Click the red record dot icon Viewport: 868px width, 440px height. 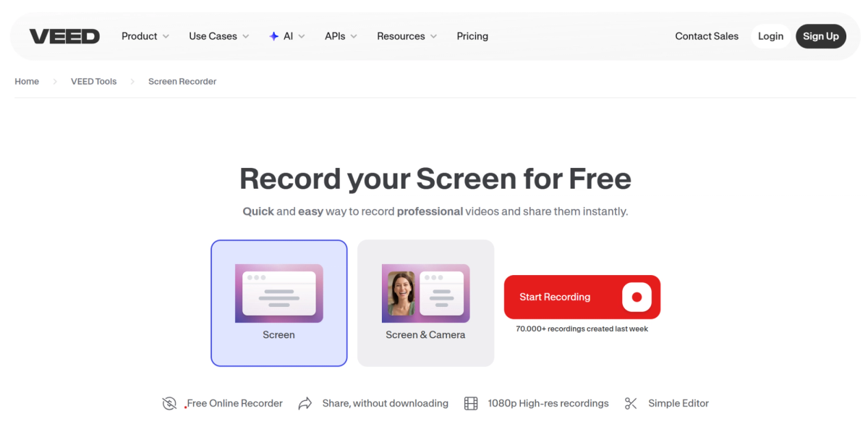click(x=637, y=297)
